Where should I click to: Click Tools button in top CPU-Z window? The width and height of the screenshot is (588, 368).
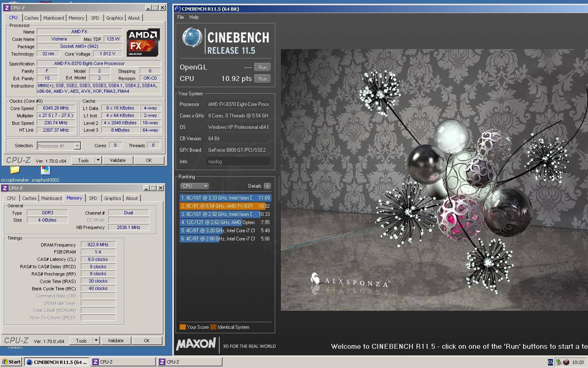[x=83, y=160]
